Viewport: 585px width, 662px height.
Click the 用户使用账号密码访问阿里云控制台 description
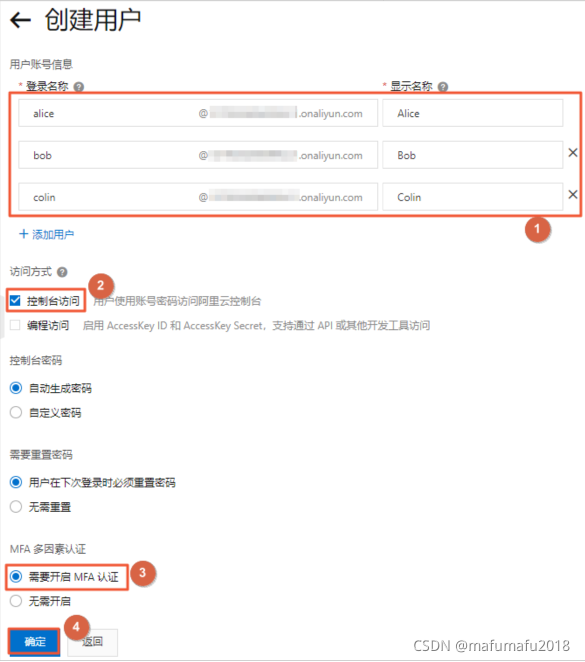[x=177, y=301]
